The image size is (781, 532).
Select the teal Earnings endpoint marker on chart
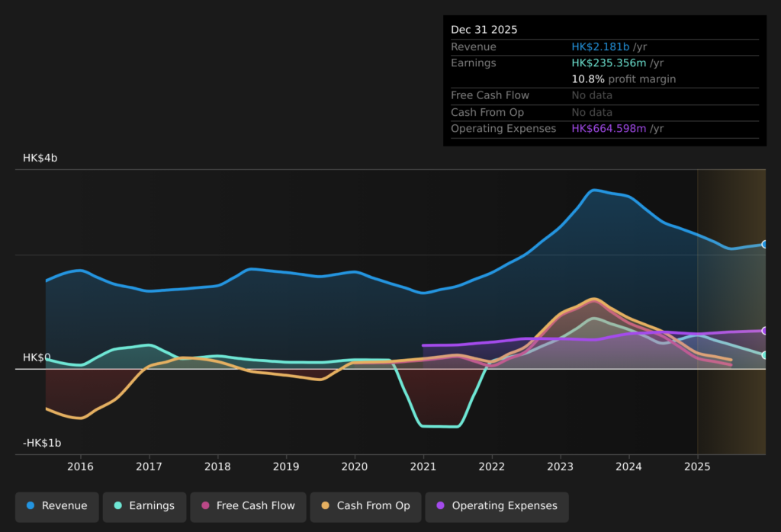(764, 355)
